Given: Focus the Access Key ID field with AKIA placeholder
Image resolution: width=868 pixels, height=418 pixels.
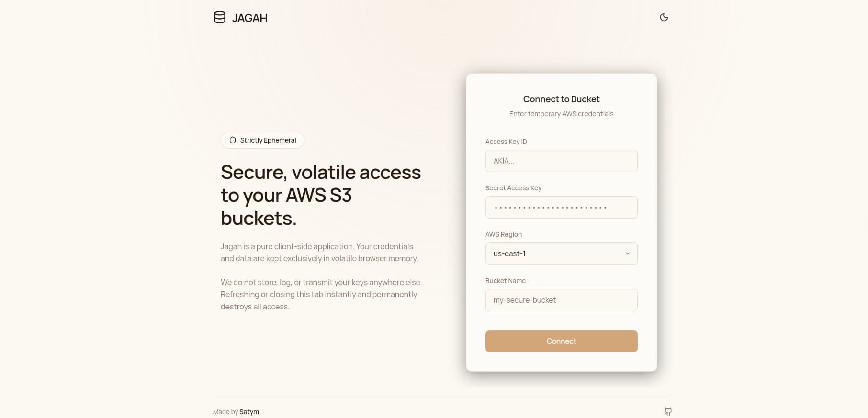Looking at the screenshot, I should (561, 161).
